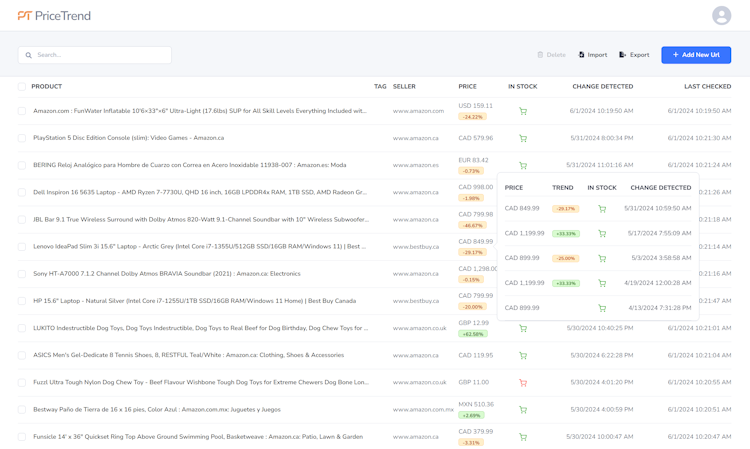Click the Add New Url button
750x449 pixels.
point(696,55)
